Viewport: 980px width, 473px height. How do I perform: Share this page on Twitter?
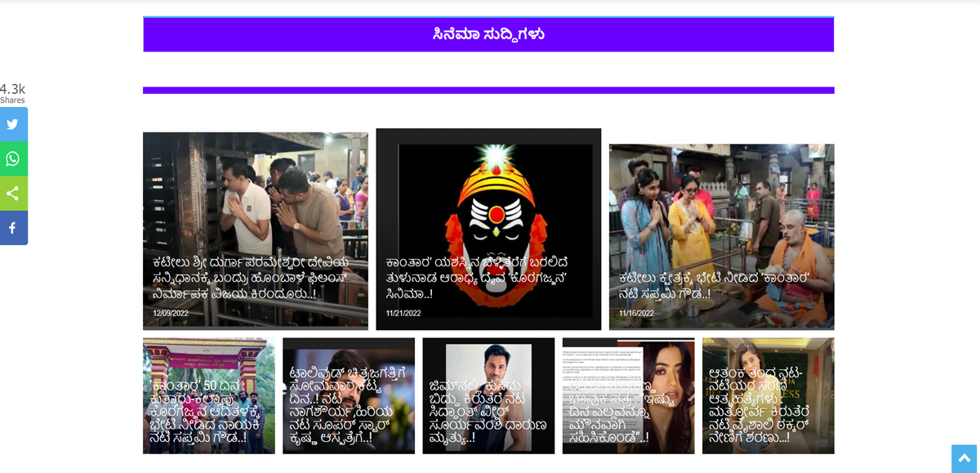(x=13, y=124)
